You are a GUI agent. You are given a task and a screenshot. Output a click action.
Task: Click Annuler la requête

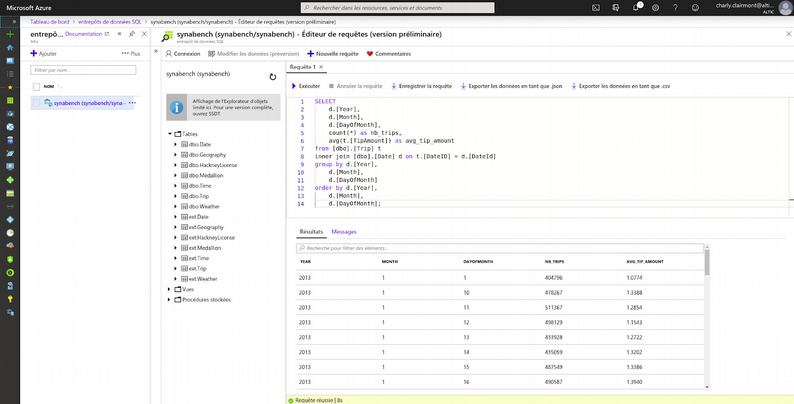pos(355,86)
